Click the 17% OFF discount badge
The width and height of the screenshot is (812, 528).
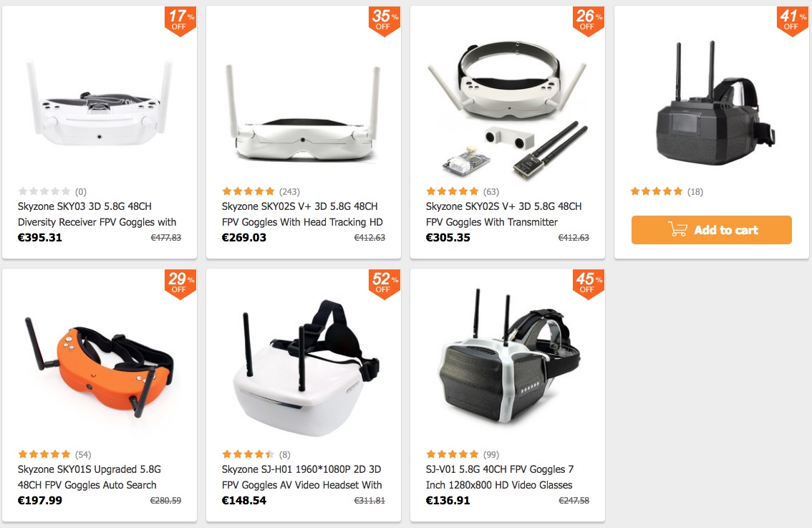pos(180,21)
